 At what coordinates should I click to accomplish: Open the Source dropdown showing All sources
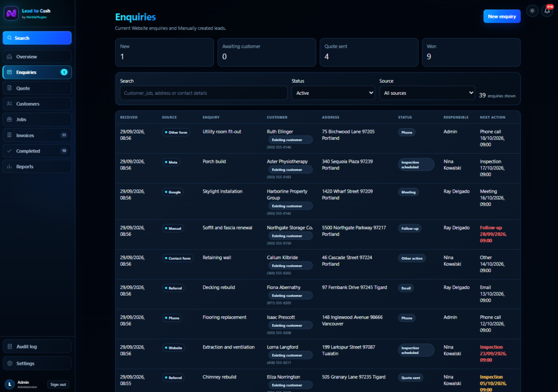pyautogui.click(x=427, y=93)
